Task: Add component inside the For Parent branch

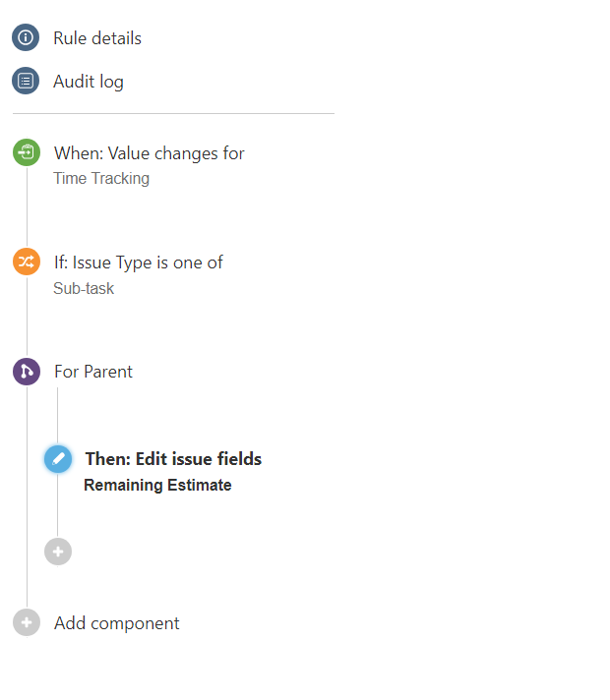Action: tap(58, 552)
